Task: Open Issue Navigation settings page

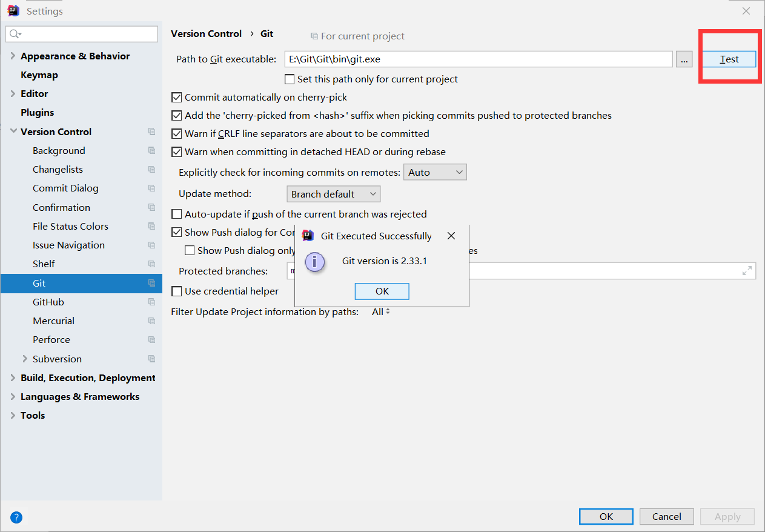Action: (68, 245)
